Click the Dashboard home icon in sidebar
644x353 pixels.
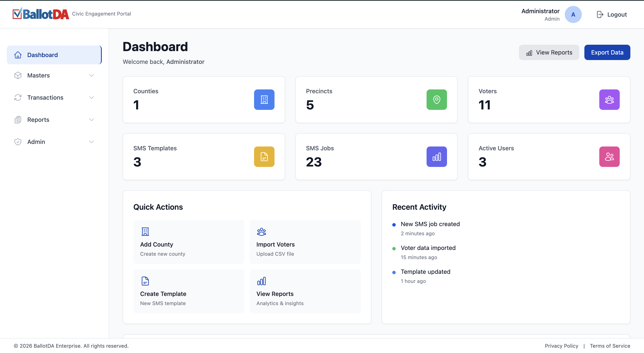click(18, 55)
